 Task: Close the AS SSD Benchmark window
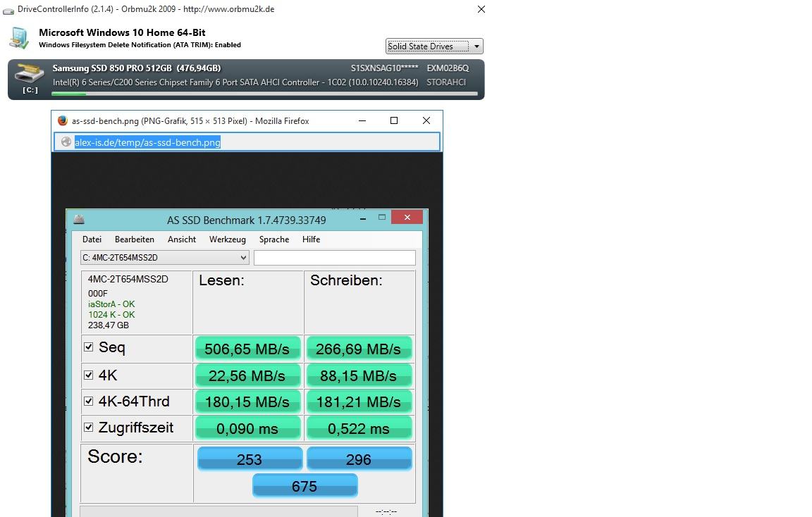click(x=407, y=218)
